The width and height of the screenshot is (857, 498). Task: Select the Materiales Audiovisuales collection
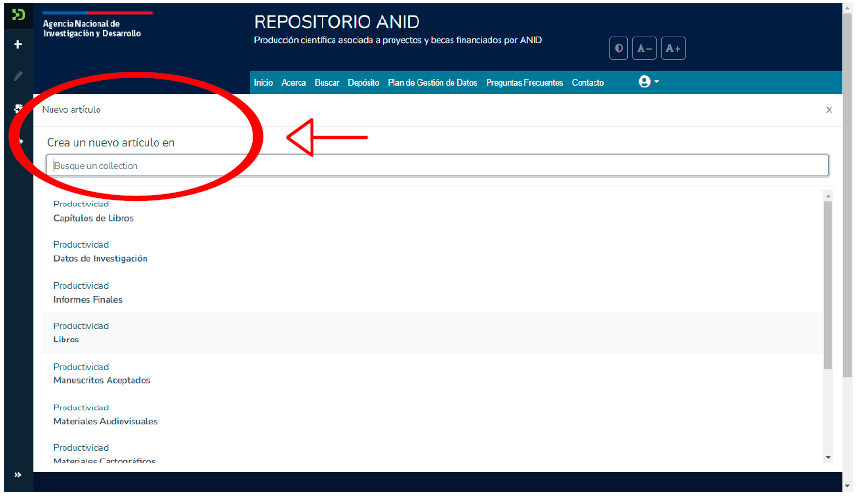[432, 414]
